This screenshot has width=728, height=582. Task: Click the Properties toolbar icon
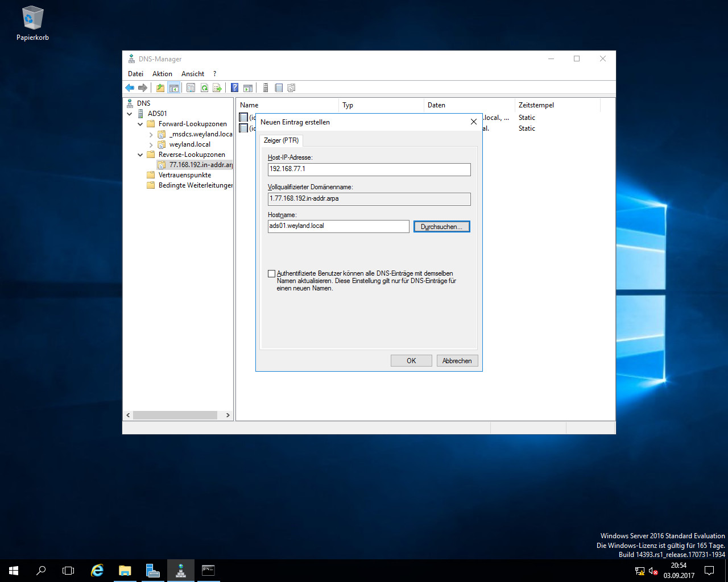[x=191, y=88]
